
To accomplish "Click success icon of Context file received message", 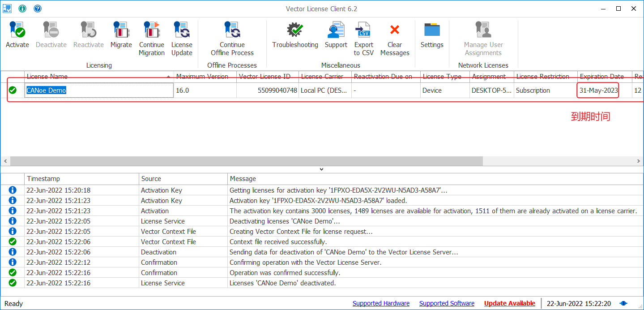I will click(x=13, y=241).
